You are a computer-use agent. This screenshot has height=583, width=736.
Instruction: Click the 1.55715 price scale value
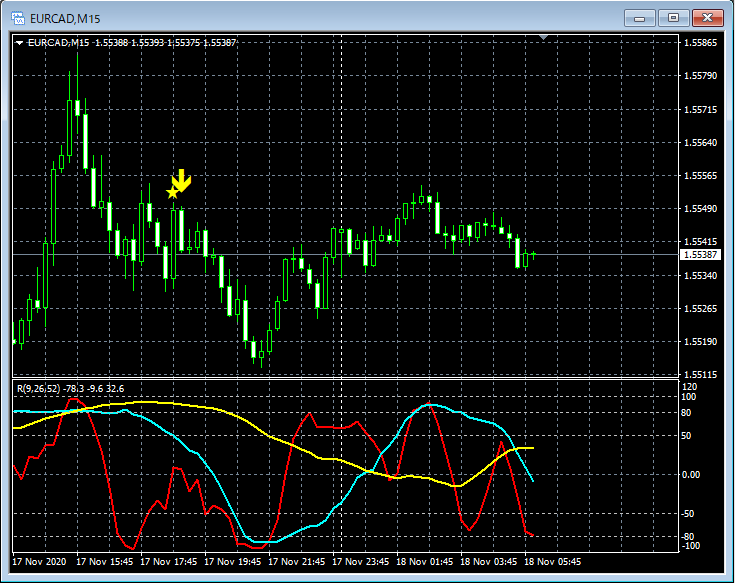coord(700,109)
